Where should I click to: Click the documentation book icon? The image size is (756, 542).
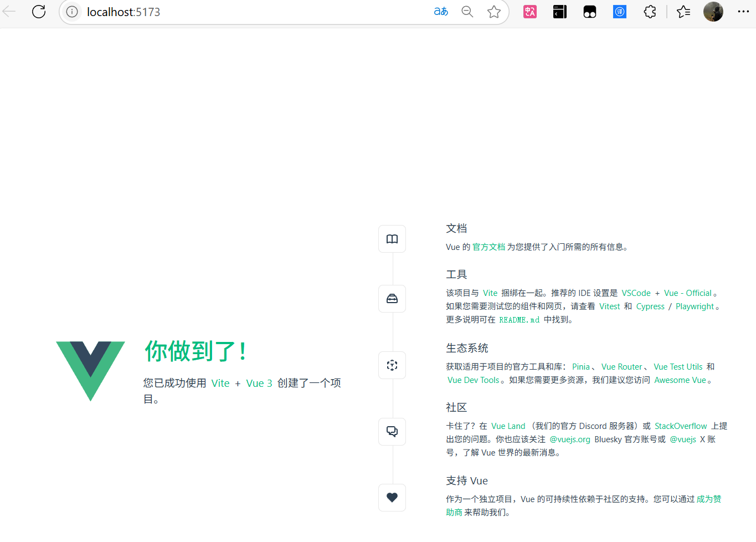[392, 239]
